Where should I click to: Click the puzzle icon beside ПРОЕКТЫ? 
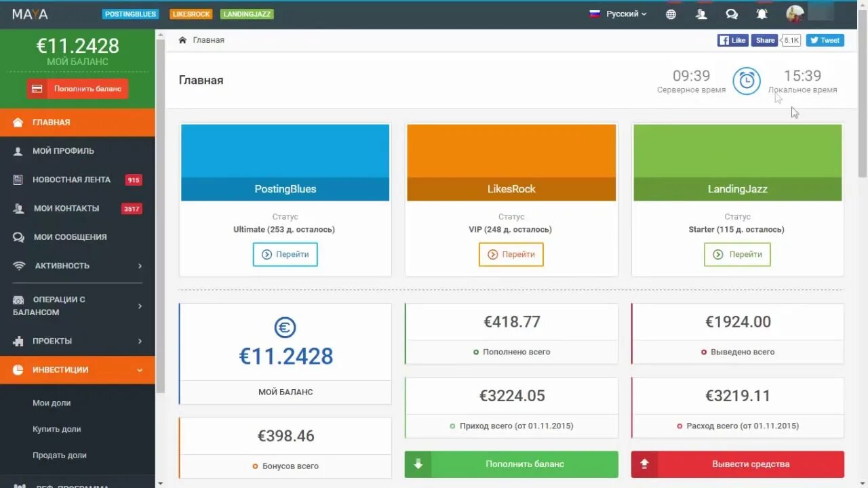[x=19, y=341]
